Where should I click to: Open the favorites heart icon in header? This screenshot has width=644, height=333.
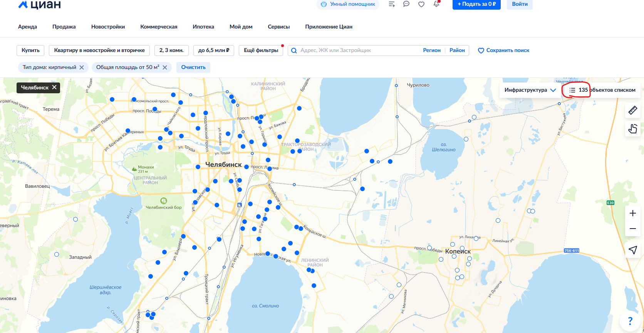[x=421, y=4]
